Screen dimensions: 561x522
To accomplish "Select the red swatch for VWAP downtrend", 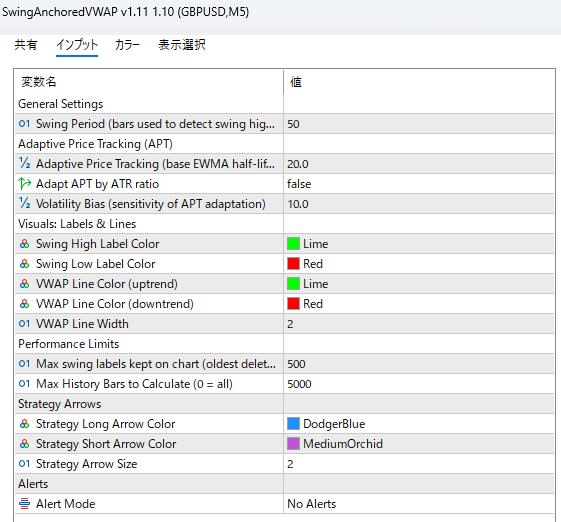I will click(x=293, y=304).
